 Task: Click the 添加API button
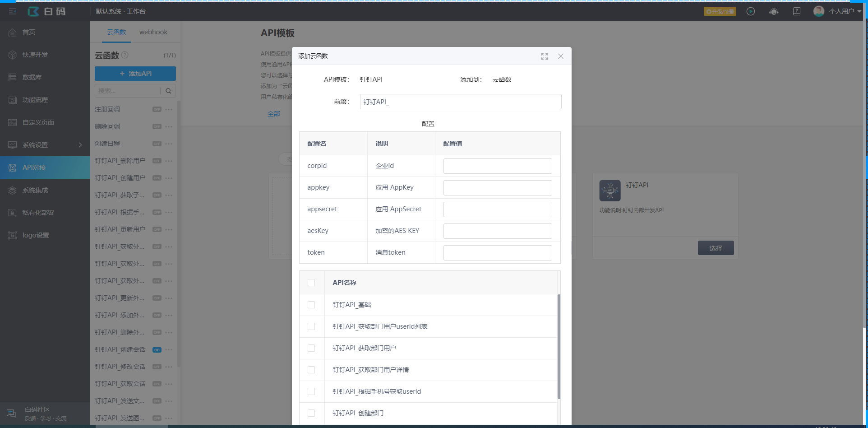point(135,74)
